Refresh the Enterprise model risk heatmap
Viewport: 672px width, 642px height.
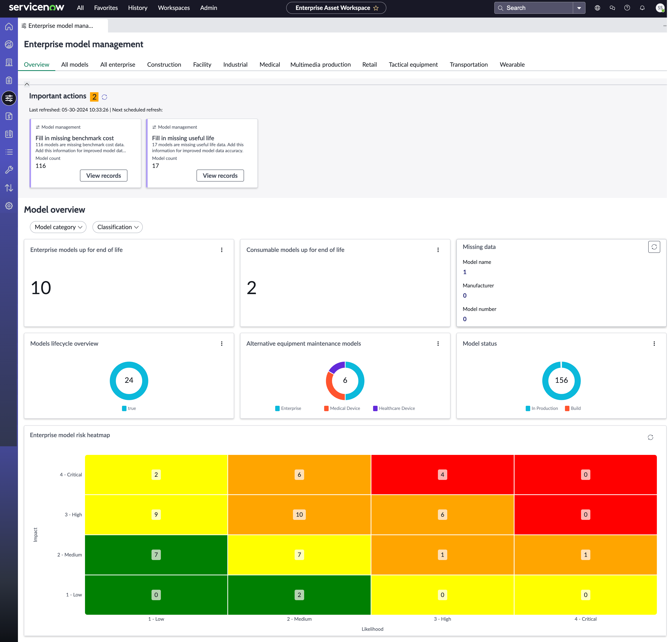click(651, 438)
